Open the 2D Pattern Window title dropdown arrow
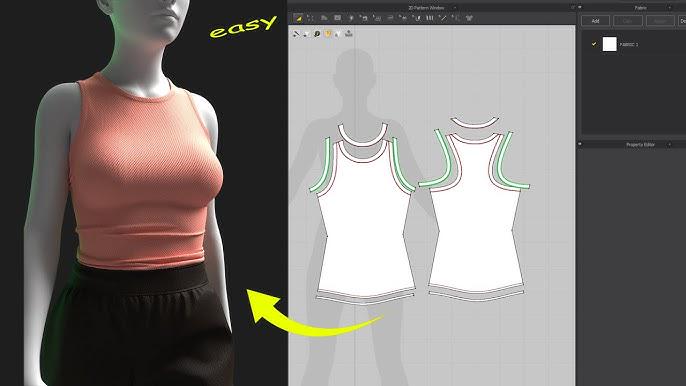This screenshot has height=386, width=686. pos(455,8)
